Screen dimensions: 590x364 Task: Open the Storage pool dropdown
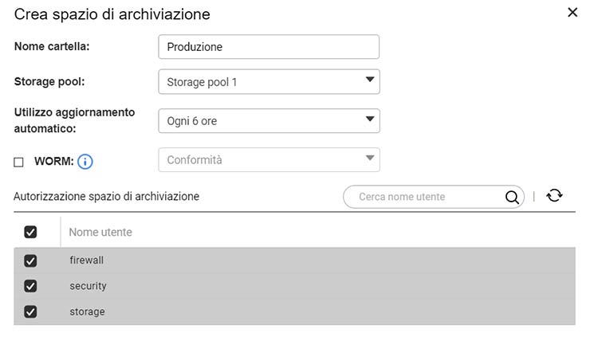(x=269, y=82)
